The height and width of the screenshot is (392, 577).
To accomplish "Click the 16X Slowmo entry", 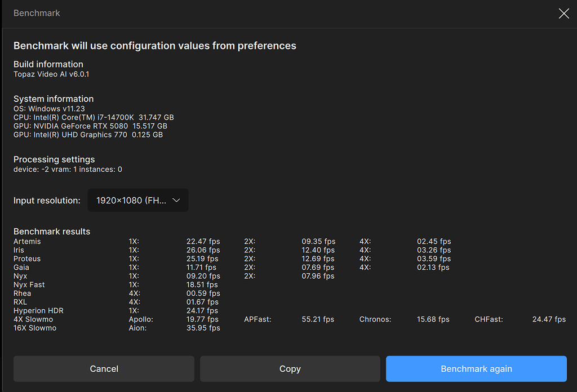I will pyautogui.click(x=34, y=328).
